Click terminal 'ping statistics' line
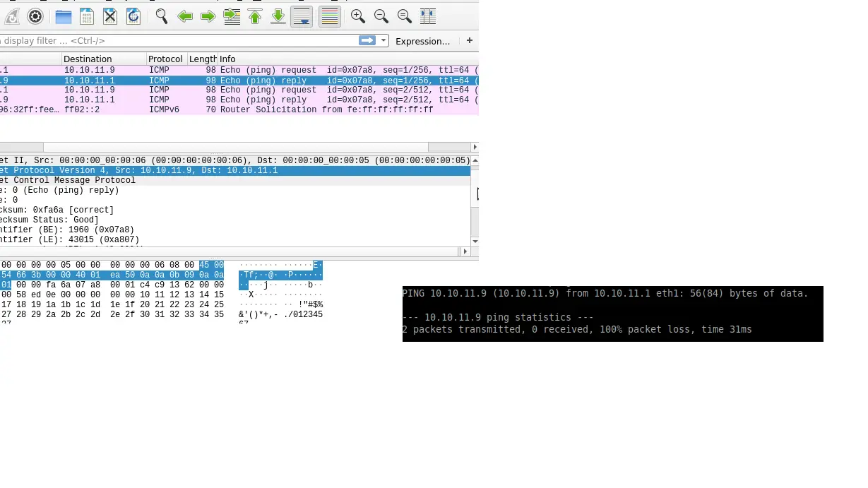868x488 pixels. click(x=498, y=318)
